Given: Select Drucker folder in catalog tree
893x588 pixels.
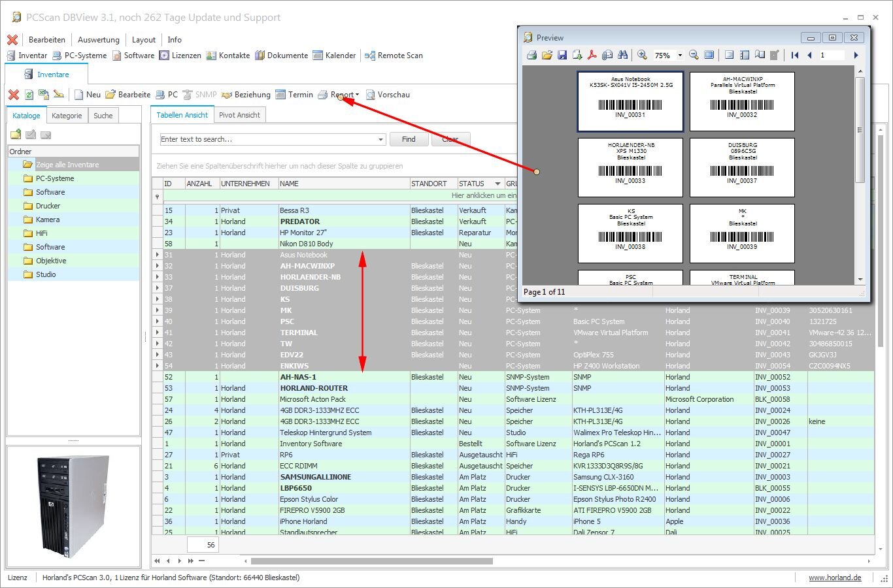Looking at the screenshot, I should click(x=73, y=206).
